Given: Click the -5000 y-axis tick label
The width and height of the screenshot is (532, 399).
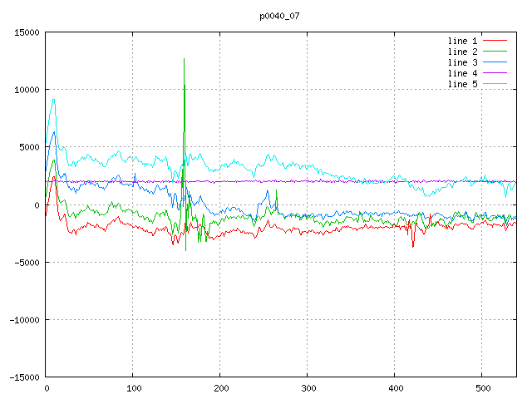Looking at the screenshot, I should click(x=26, y=263).
